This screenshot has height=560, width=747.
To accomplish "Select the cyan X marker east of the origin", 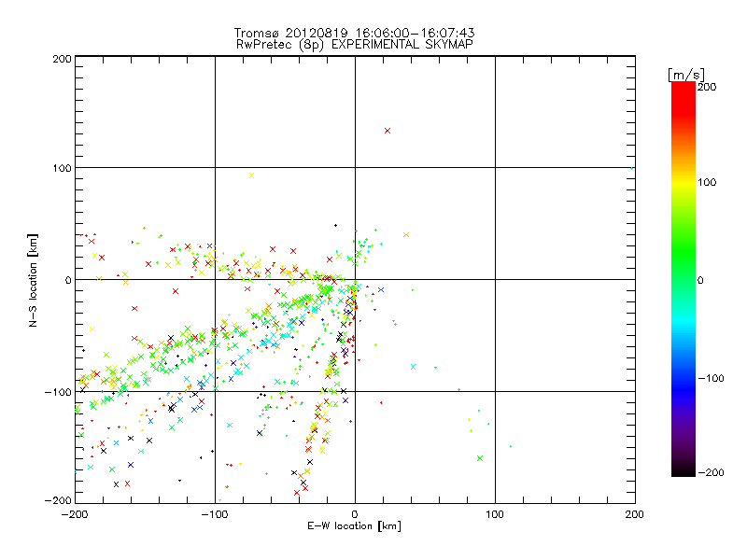I will tap(414, 366).
